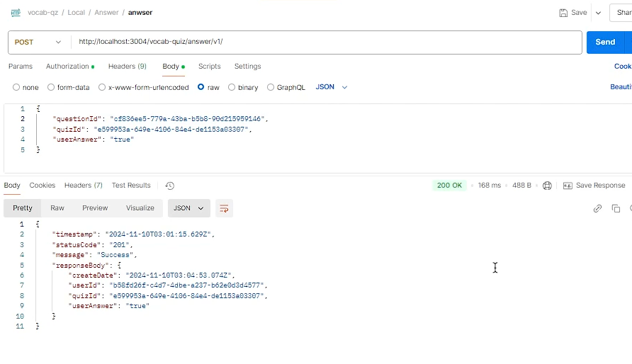Open the response Cookies tab
632x364 pixels.
pyautogui.click(x=43, y=186)
